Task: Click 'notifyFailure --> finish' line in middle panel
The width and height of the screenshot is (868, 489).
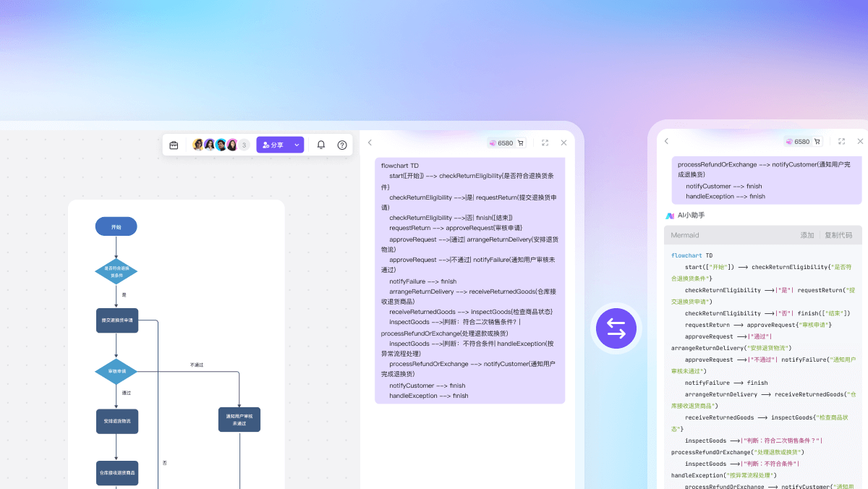Action: pyautogui.click(x=422, y=281)
